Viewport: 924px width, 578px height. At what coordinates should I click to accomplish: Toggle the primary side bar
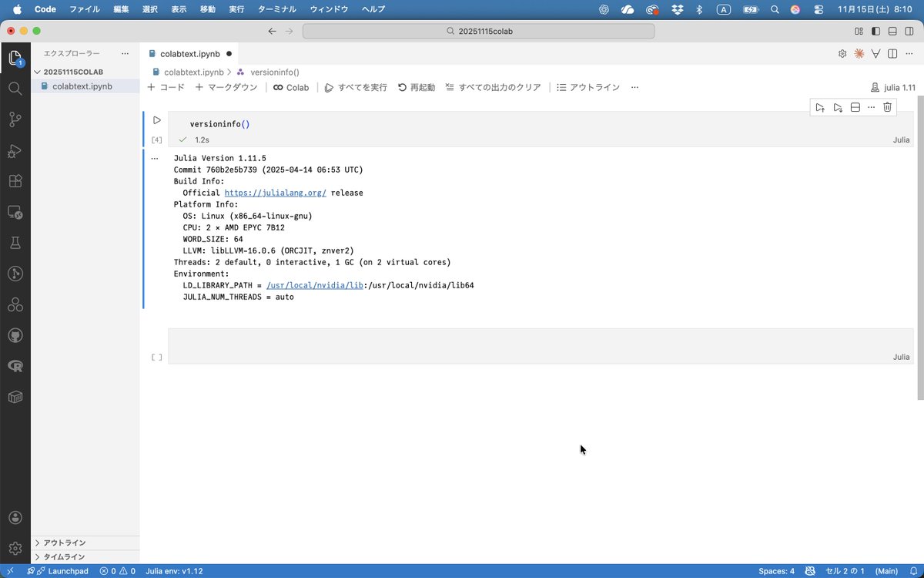tap(875, 31)
